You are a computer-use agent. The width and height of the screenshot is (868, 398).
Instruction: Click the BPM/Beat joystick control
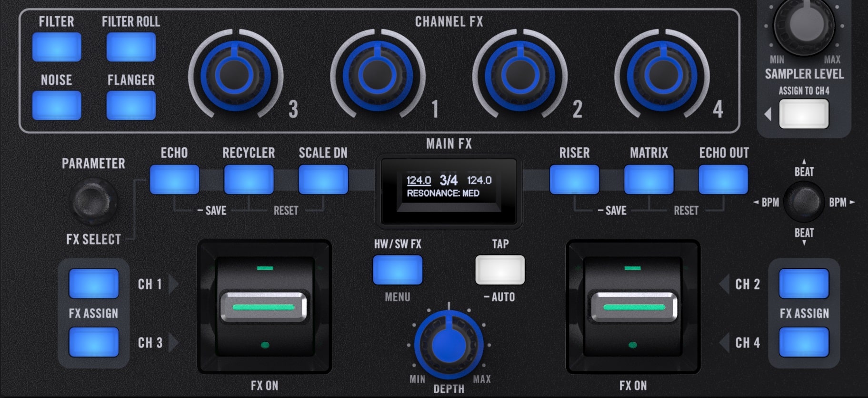point(804,202)
